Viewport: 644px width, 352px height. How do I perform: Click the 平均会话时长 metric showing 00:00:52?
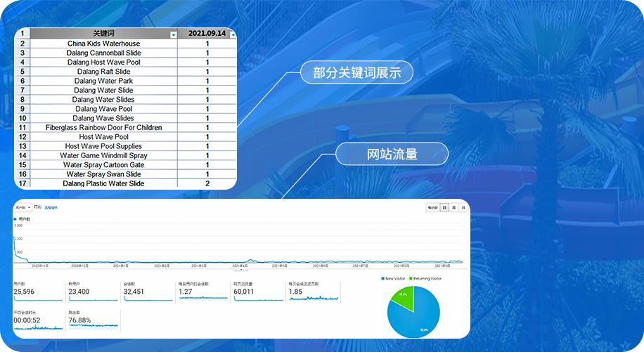[x=37, y=320]
